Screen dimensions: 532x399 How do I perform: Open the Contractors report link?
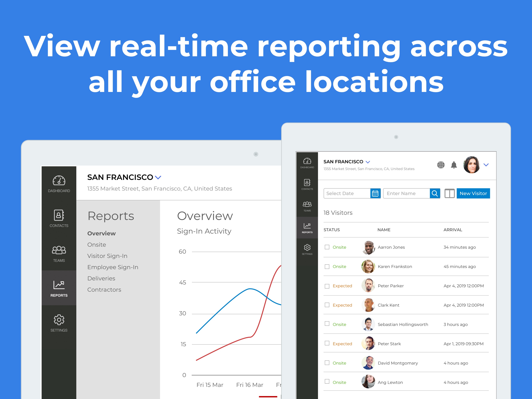[104, 290]
